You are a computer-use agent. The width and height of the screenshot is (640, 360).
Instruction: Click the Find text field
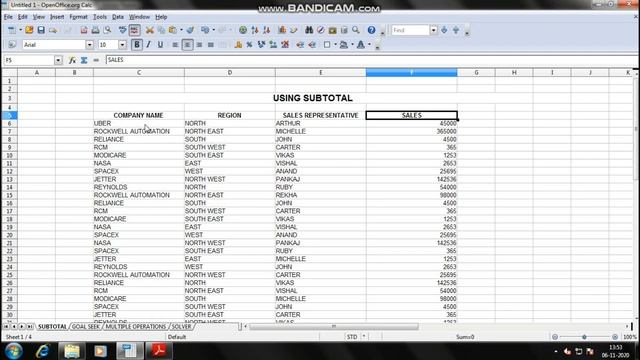click(411, 30)
